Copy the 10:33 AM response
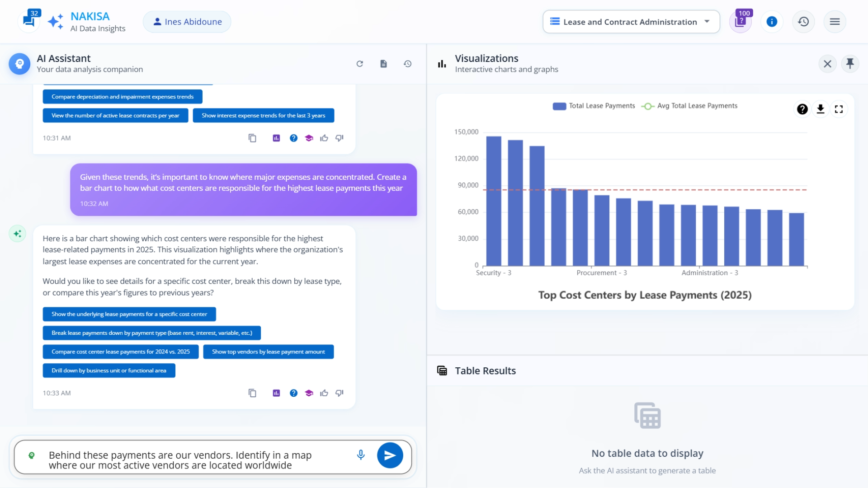 [252, 393]
